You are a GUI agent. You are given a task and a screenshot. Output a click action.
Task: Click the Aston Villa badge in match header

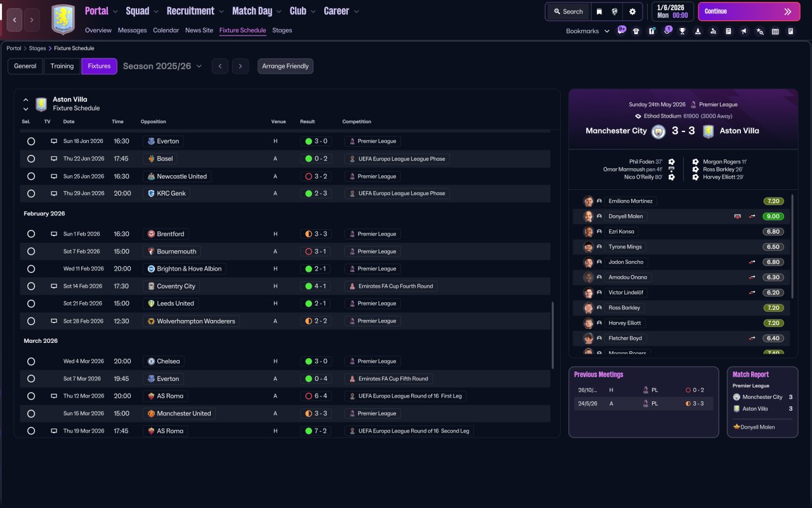tap(708, 131)
